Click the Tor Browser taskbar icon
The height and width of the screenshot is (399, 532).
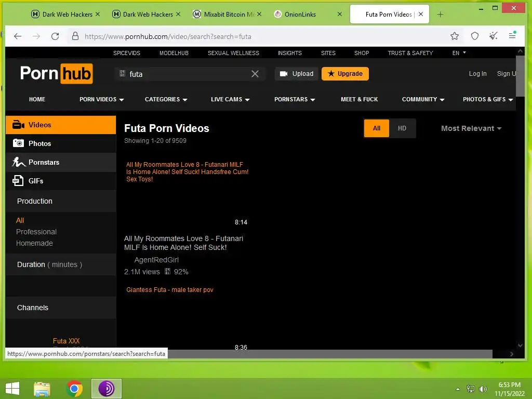coord(106,389)
